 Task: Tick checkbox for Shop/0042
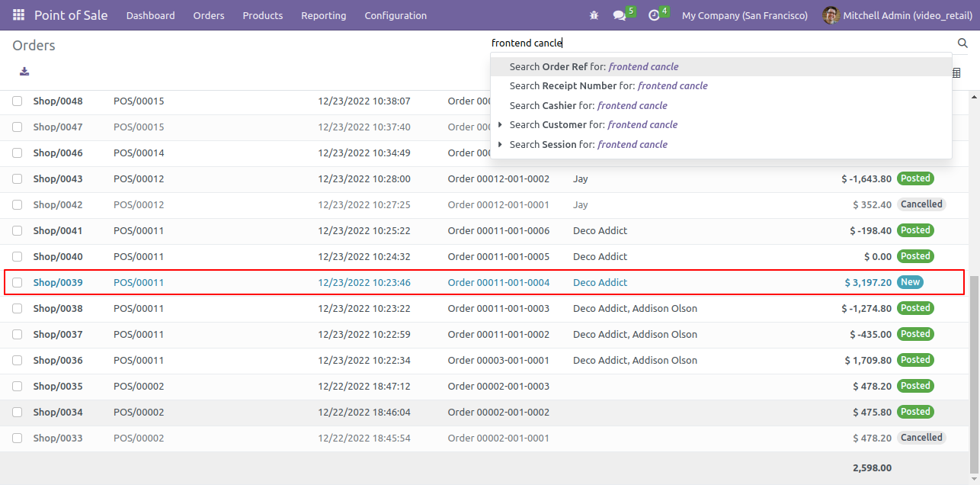click(18, 205)
